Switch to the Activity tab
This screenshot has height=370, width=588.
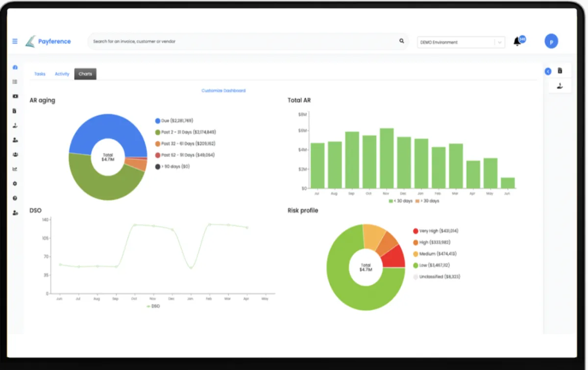62,74
